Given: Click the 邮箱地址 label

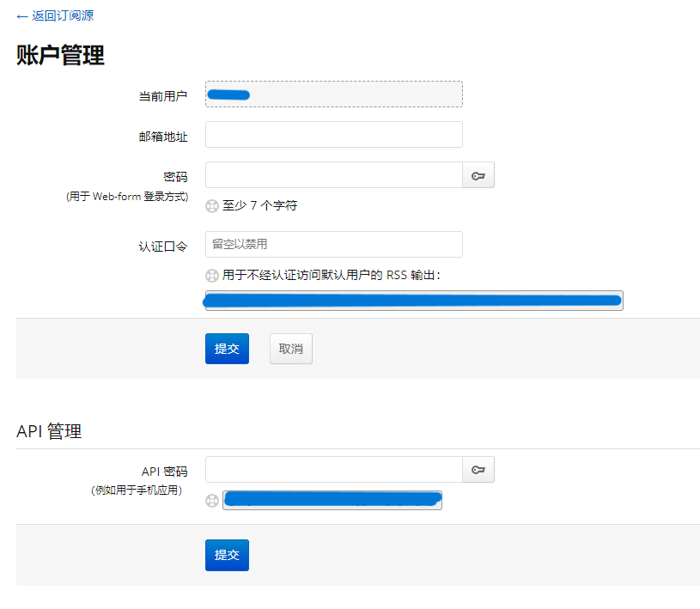Looking at the screenshot, I should pos(163,136).
